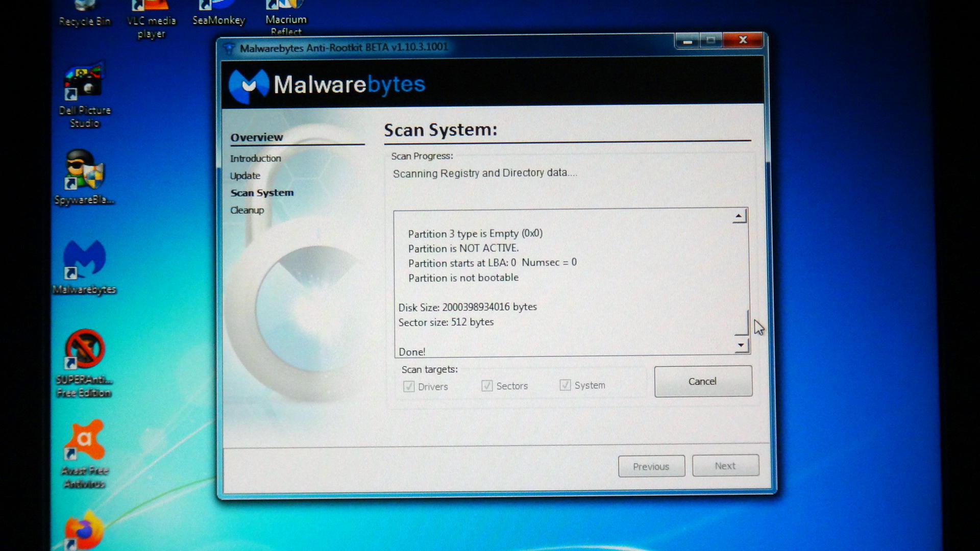Screen dimensions: 980x551
Task: Click scroll up arrow in scan log
Action: point(739,216)
